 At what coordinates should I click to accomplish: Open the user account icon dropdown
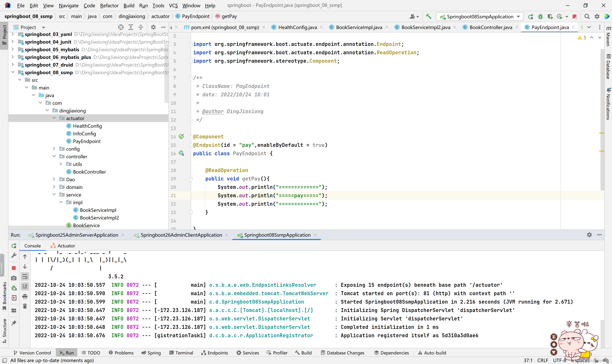pyautogui.click(x=414, y=16)
